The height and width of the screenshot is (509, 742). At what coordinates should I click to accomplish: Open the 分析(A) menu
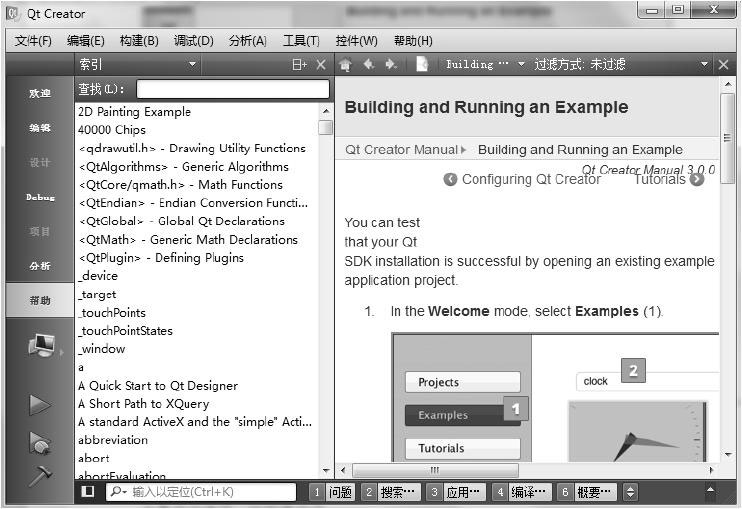247,41
